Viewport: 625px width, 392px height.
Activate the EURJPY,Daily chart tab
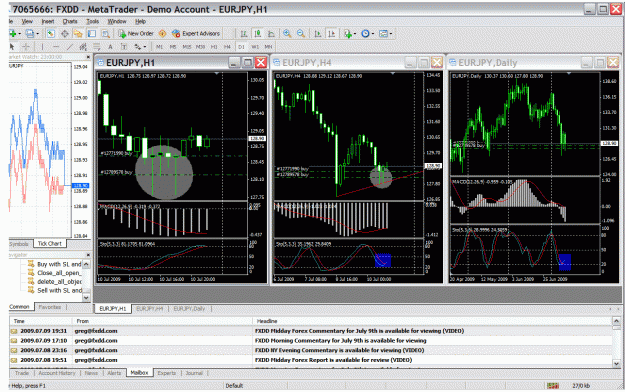click(x=189, y=309)
